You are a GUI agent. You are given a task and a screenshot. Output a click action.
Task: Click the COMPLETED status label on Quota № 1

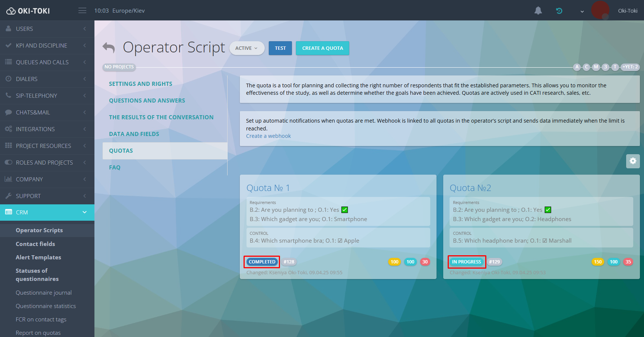click(262, 262)
